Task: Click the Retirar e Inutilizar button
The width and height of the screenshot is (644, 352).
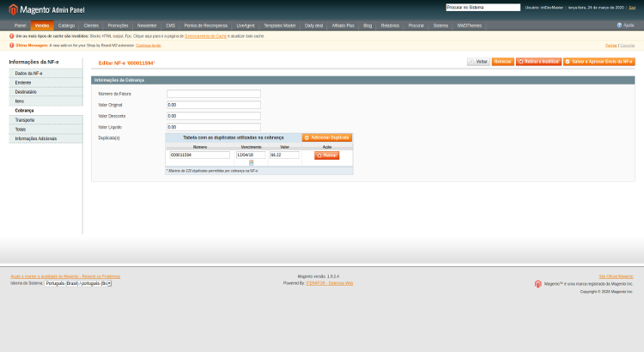Action: click(x=538, y=62)
